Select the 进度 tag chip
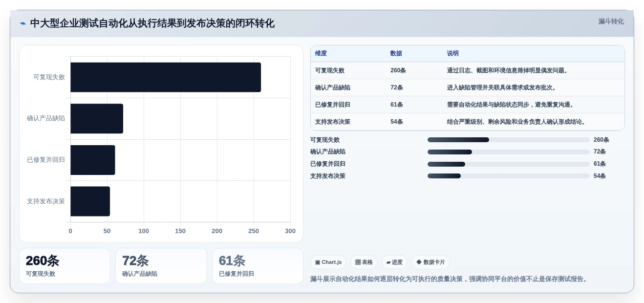644x303 pixels. [x=394, y=262]
